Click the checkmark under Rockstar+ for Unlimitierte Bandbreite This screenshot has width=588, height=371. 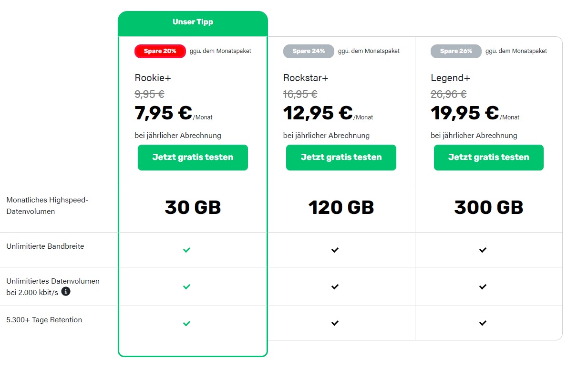coord(335,250)
